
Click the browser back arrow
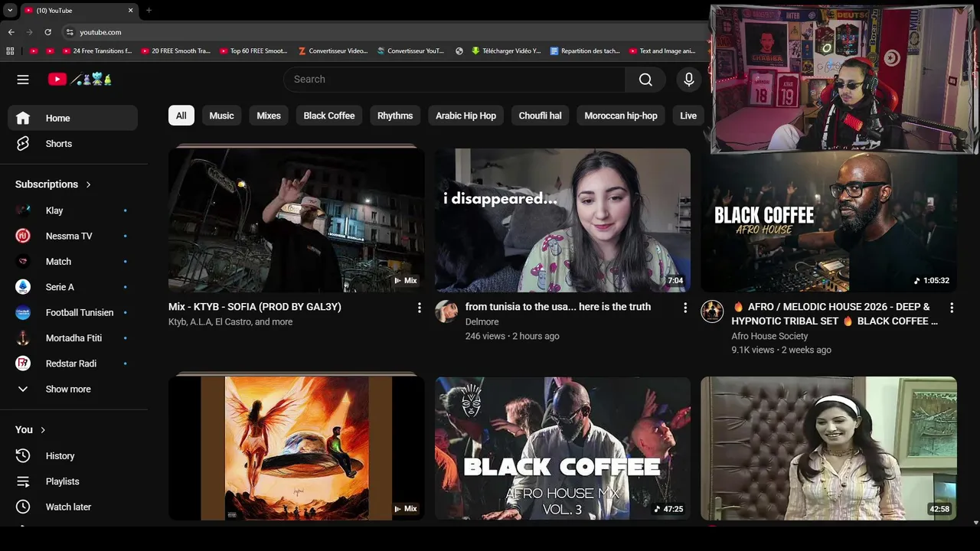11,32
